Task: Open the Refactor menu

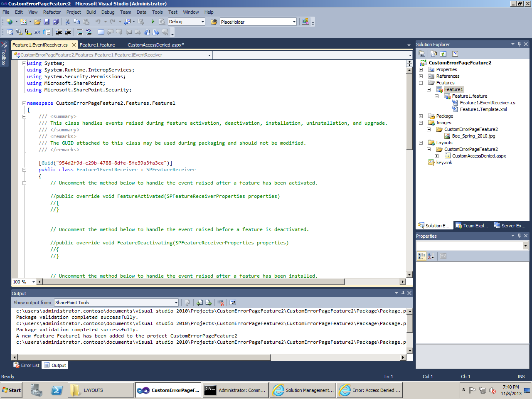Action: tap(52, 12)
